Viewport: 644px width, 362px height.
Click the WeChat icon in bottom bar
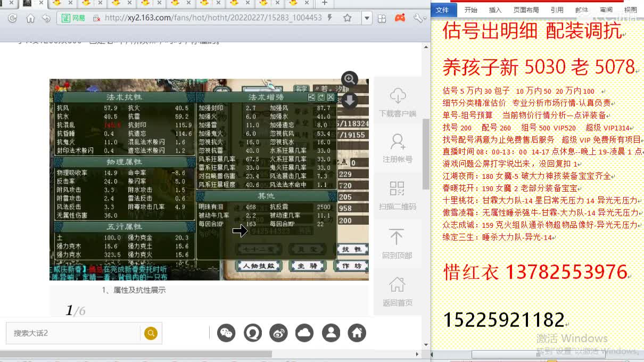coord(227,333)
